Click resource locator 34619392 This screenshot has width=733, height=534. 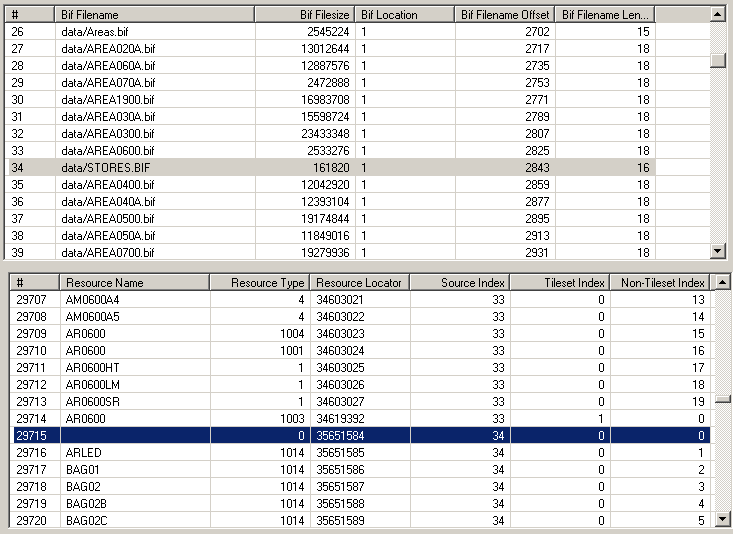(x=340, y=419)
